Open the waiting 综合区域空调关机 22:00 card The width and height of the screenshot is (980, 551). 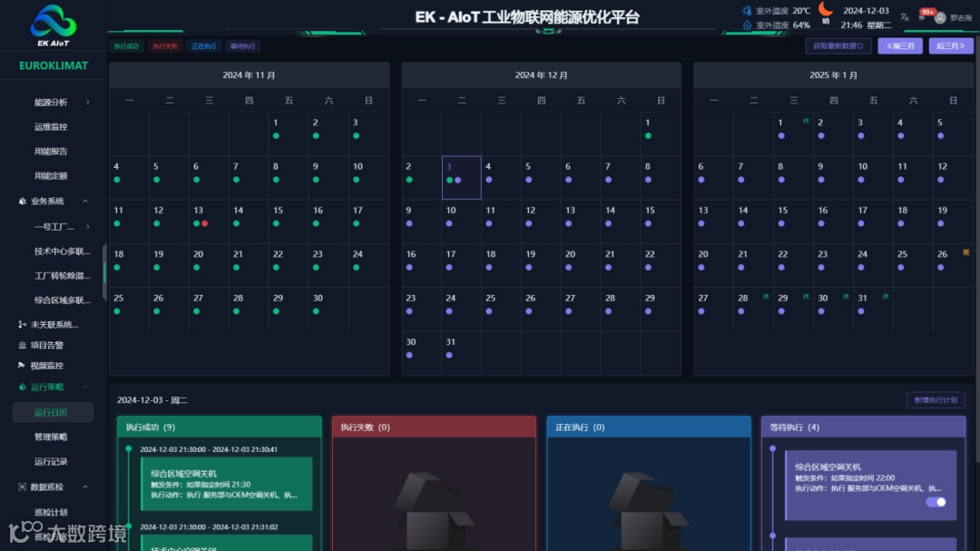[870, 485]
